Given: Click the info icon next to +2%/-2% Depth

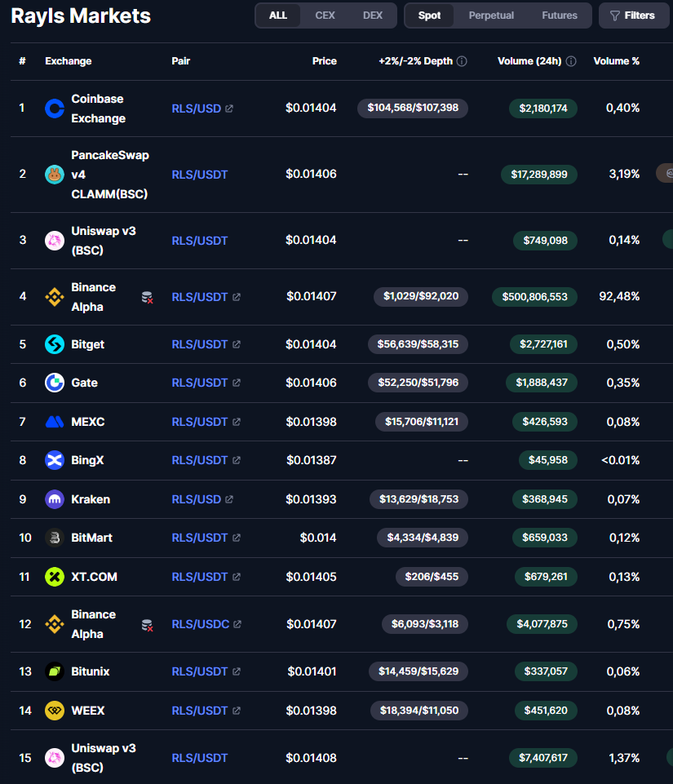Looking at the screenshot, I should (462, 60).
